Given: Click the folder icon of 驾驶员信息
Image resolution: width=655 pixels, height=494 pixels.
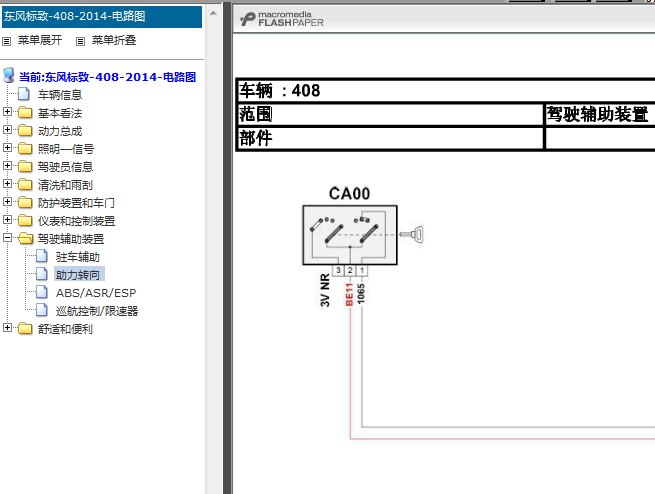Looking at the screenshot, I should (25, 166).
